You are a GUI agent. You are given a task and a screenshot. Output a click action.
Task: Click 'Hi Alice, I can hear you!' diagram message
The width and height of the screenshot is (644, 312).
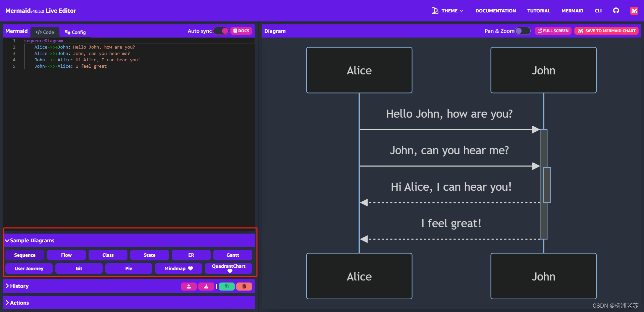pos(451,187)
